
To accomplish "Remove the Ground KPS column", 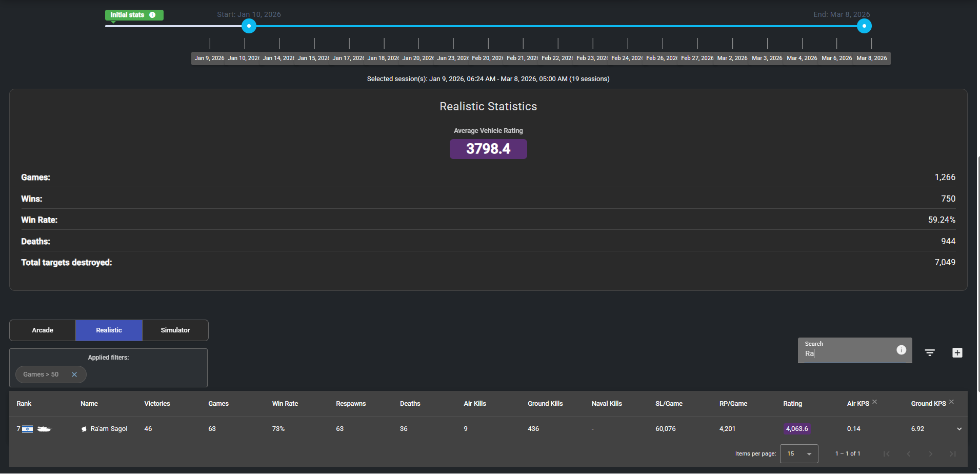I will tap(951, 402).
